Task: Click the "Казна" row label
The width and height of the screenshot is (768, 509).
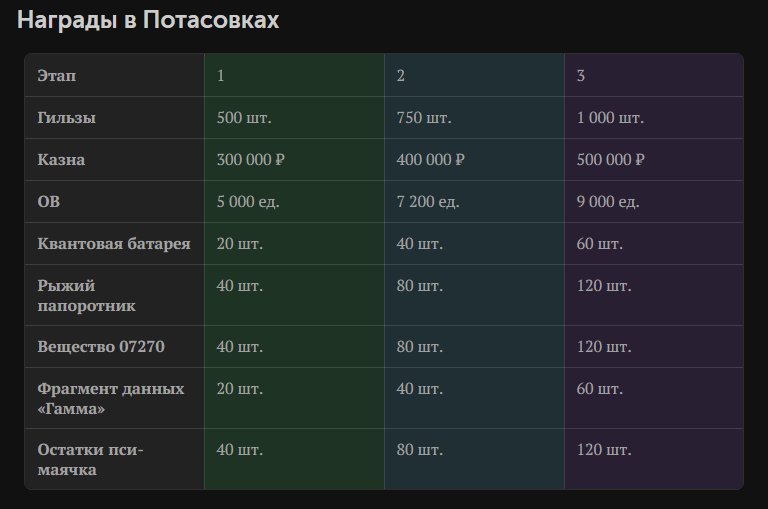Action: click(61, 160)
